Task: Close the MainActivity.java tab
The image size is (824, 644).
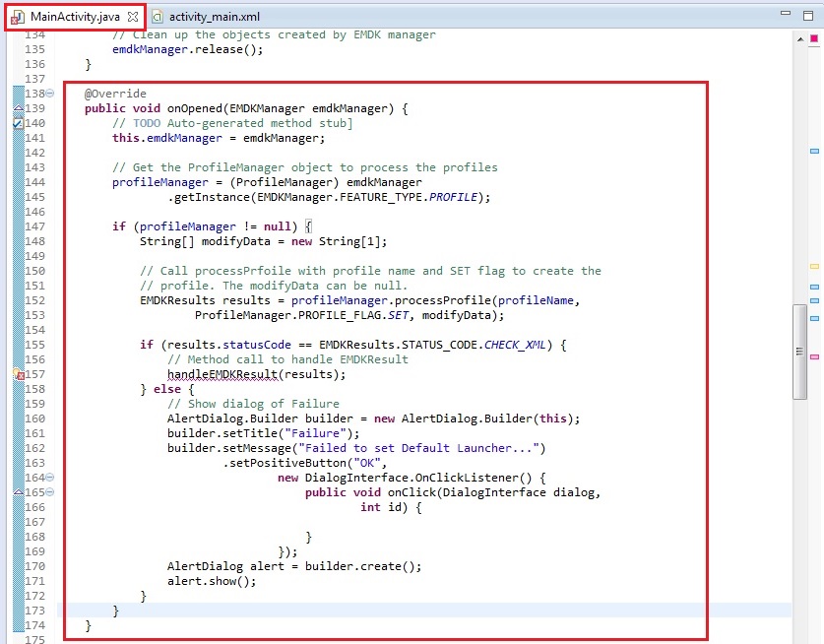Action: [x=133, y=17]
